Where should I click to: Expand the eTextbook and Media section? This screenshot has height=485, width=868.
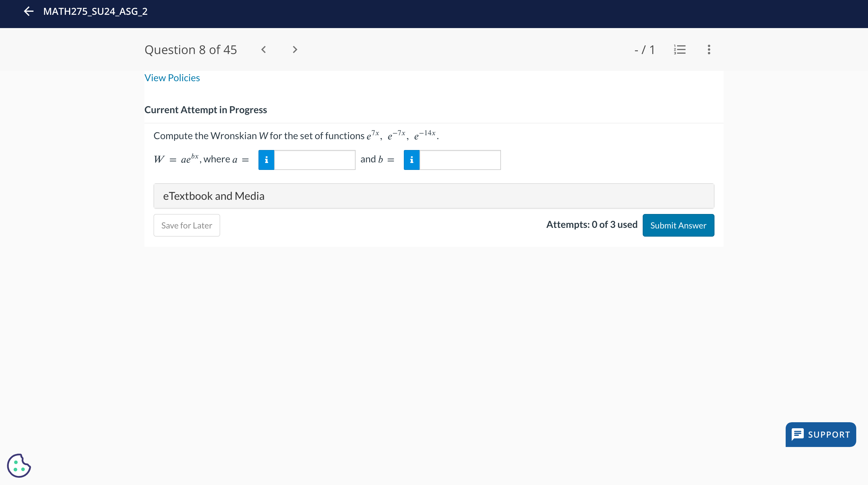tap(214, 196)
